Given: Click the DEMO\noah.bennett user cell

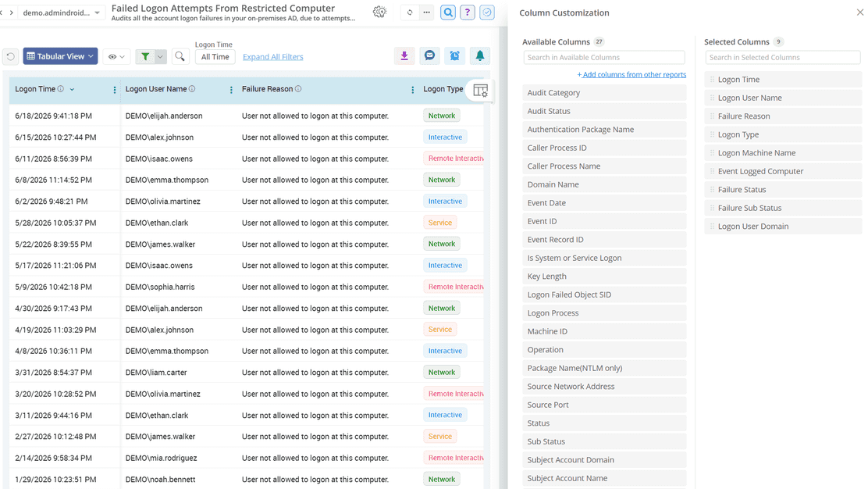Looking at the screenshot, I should [160, 480].
